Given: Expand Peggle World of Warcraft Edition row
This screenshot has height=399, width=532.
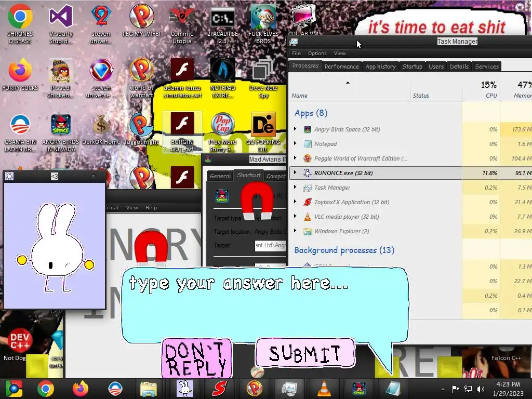Looking at the screenshot, I should point(295,158).
